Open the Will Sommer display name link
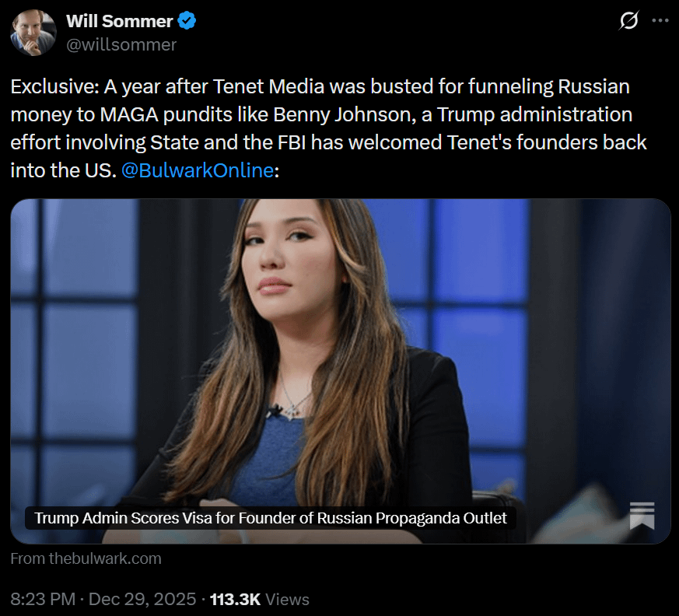 pyautogui.click(x=119, y=22)
